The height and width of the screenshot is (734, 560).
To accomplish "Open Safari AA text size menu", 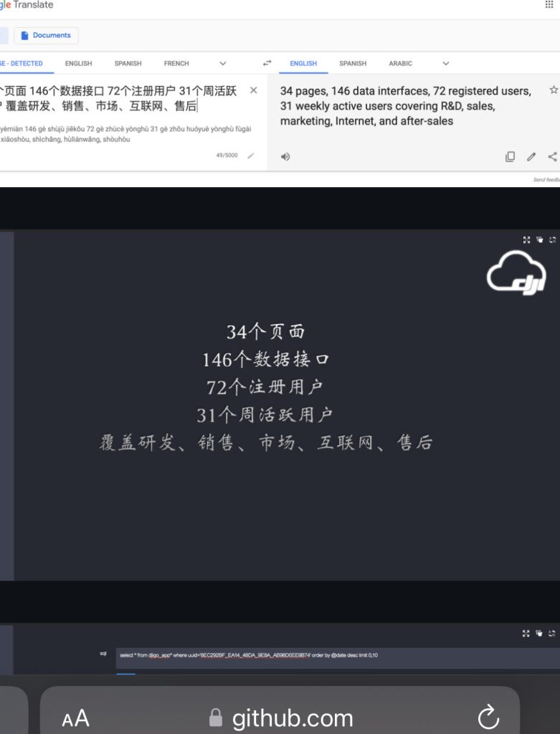I will (x=75, y=718).
